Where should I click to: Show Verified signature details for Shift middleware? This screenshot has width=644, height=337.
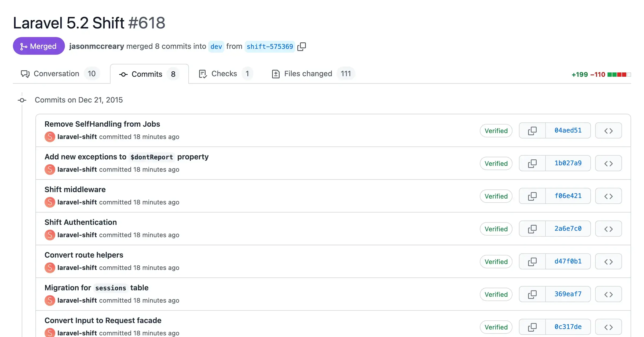point(496,196)
